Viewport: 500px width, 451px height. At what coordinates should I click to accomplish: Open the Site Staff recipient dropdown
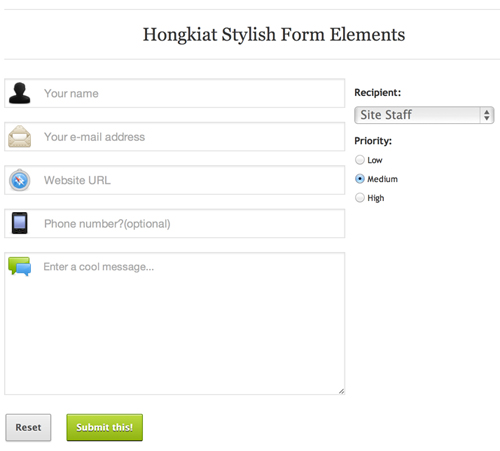[x=424, y=115]
